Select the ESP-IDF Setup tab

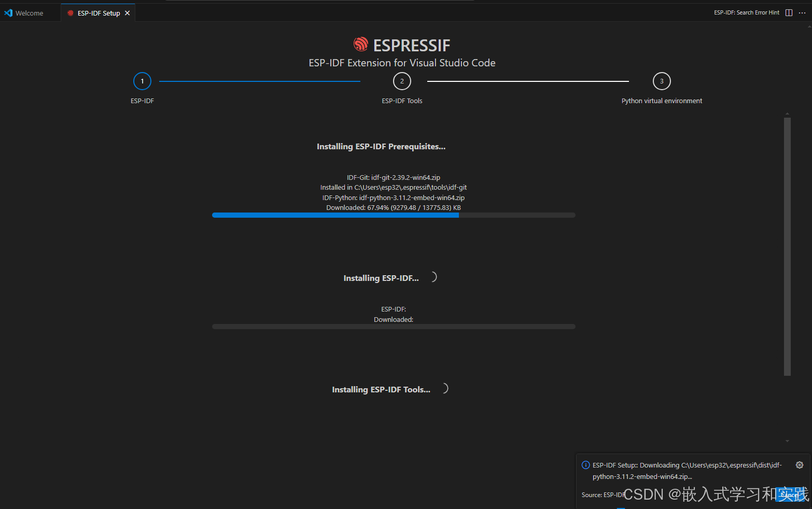[x=99, y=13]
